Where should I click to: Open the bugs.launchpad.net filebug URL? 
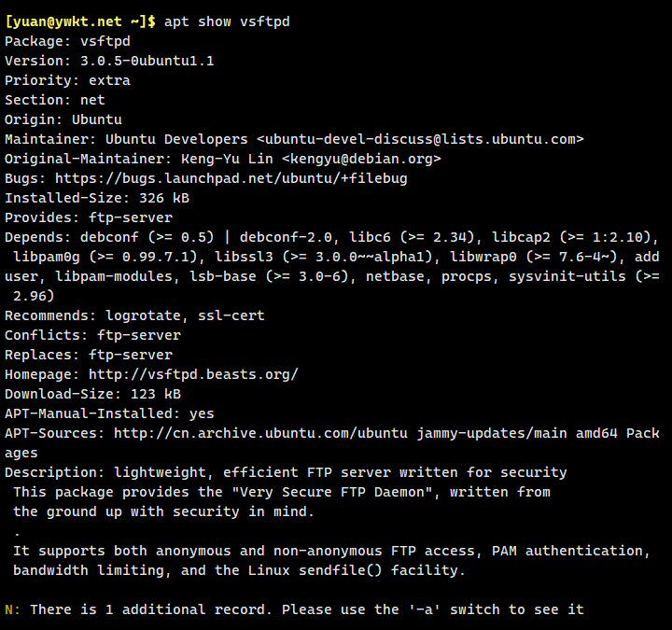pos(231,178)
